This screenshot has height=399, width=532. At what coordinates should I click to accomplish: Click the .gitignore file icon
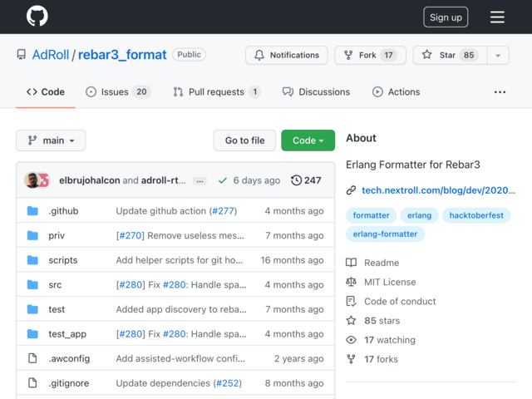tap(32, 382)
